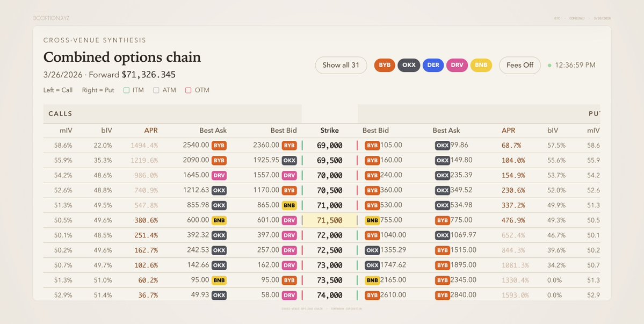The image size is (644, 324).
Task: Click the puts bIV column header
Action: (x=553, y=131)
